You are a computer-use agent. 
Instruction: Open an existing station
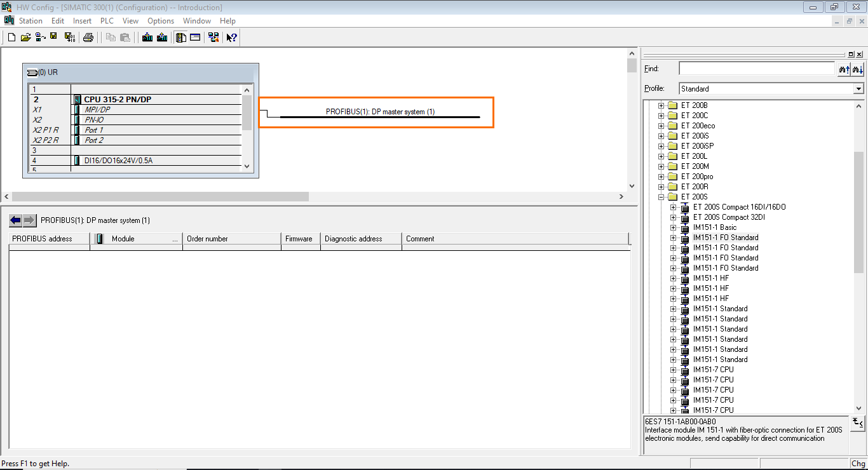pyautogui.click(x=25, y=37)
